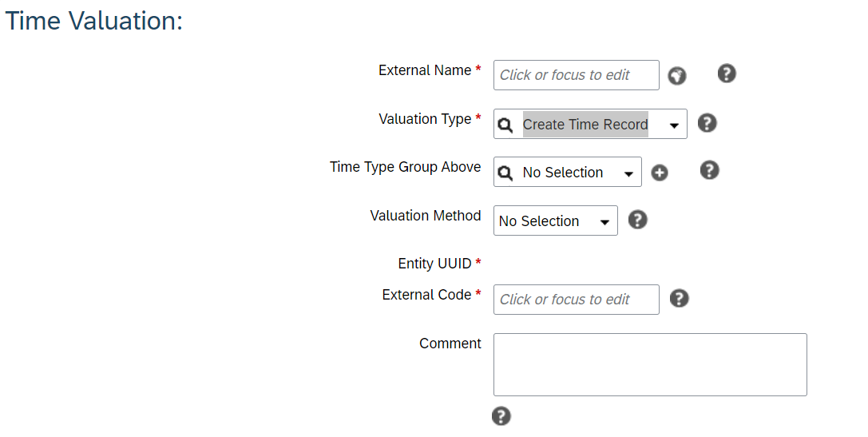The width and height of the screenshot is (868, 437).
Task: Open help for Time Type Group Above
Action: tap(709, 170)
